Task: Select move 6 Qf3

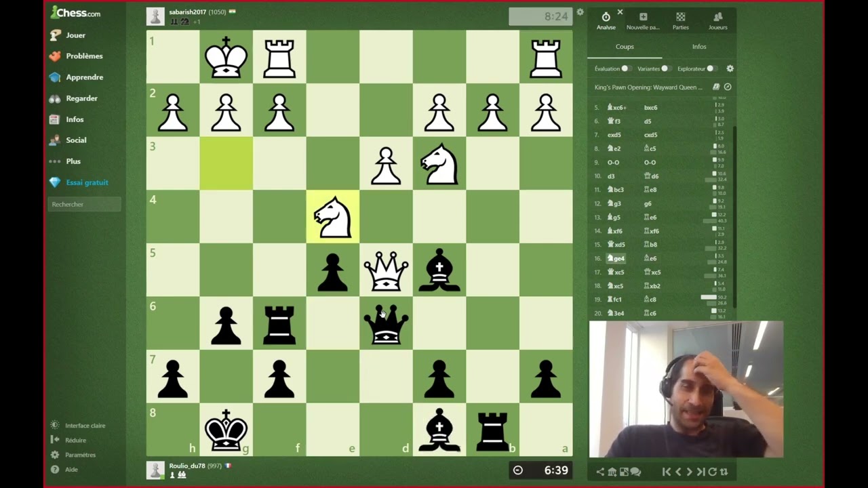Action: coord(615,121)
